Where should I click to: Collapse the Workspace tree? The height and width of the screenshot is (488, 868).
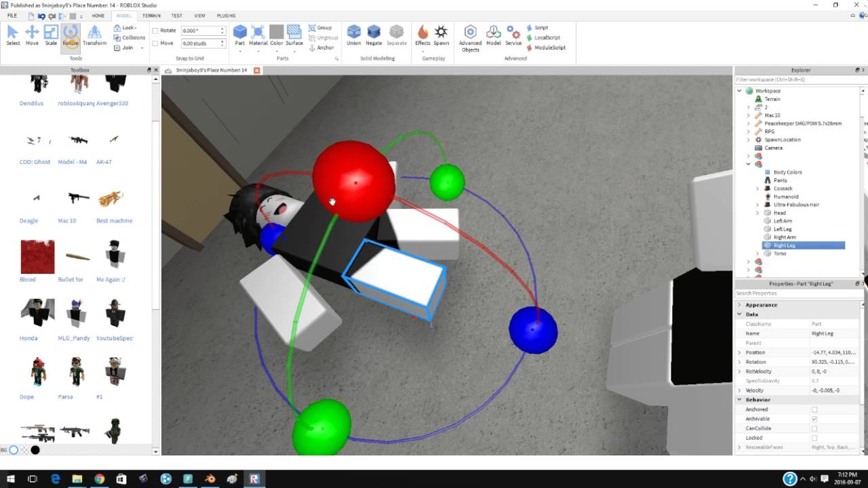pos(740,91)
